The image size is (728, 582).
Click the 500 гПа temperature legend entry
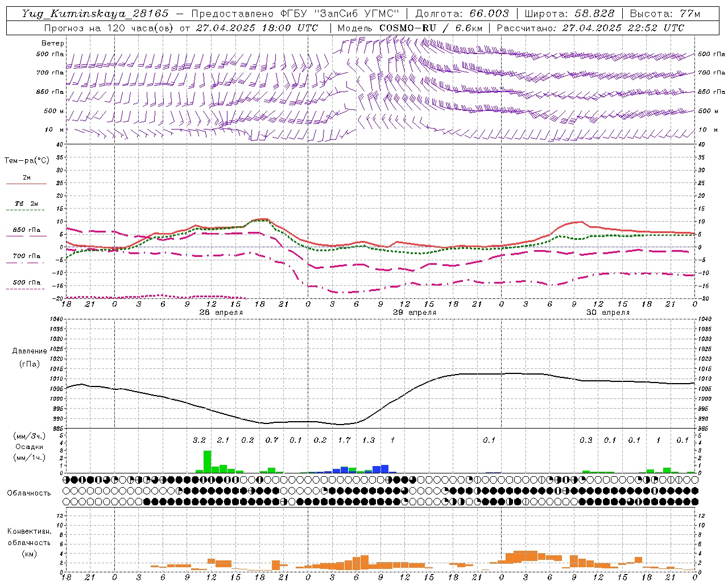click(x=26, y=285)
